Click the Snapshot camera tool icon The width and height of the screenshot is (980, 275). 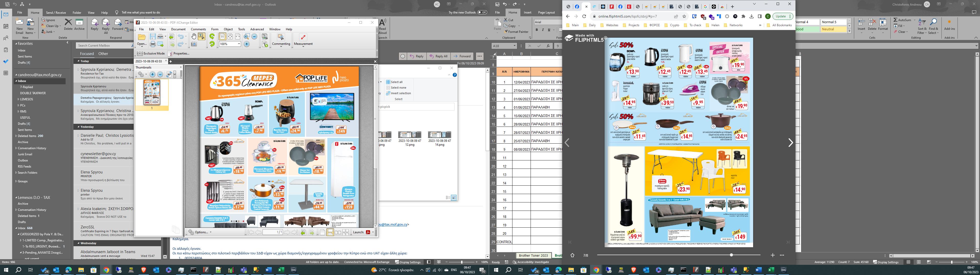(194, 44)
